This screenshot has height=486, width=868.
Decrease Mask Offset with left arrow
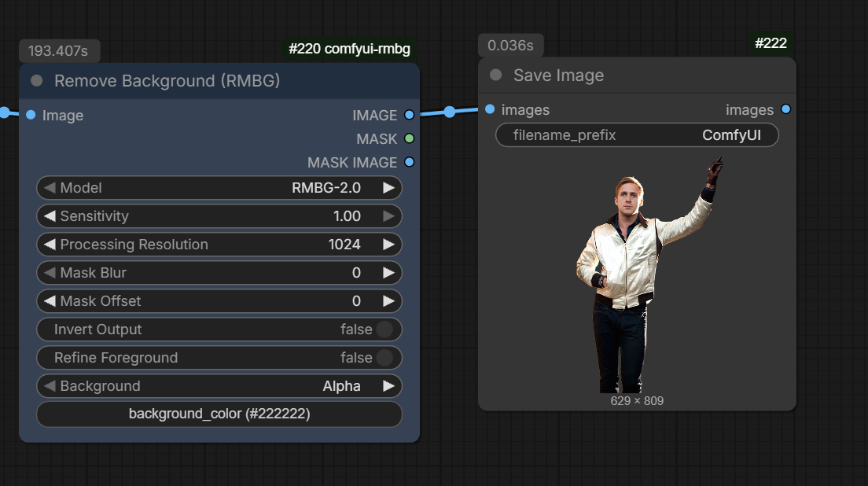click(x=50, y=301)
